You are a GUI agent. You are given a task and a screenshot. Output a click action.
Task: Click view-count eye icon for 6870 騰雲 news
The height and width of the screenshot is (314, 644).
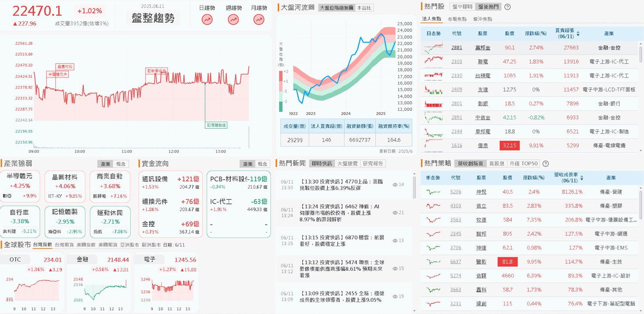[395, 240]
